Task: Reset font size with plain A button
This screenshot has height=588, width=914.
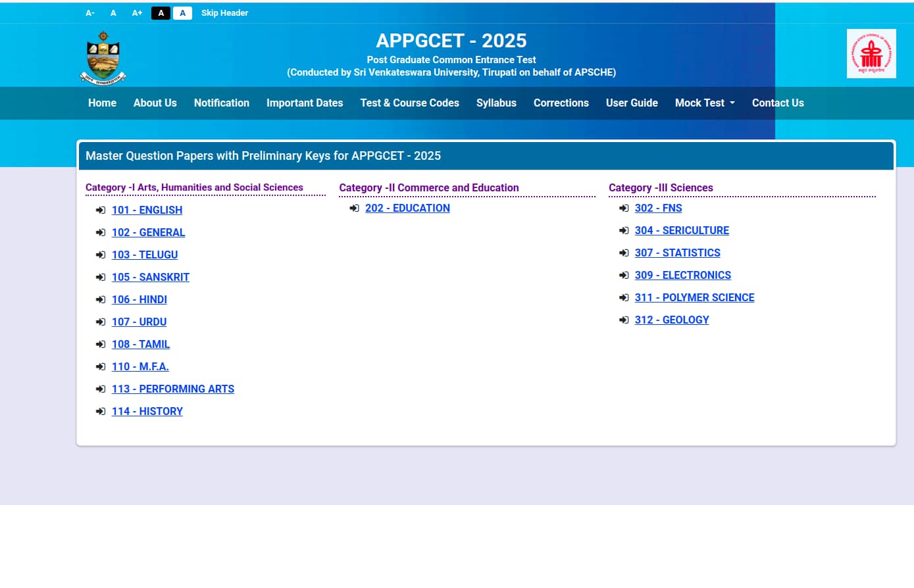Action: (x=113, y=13)
